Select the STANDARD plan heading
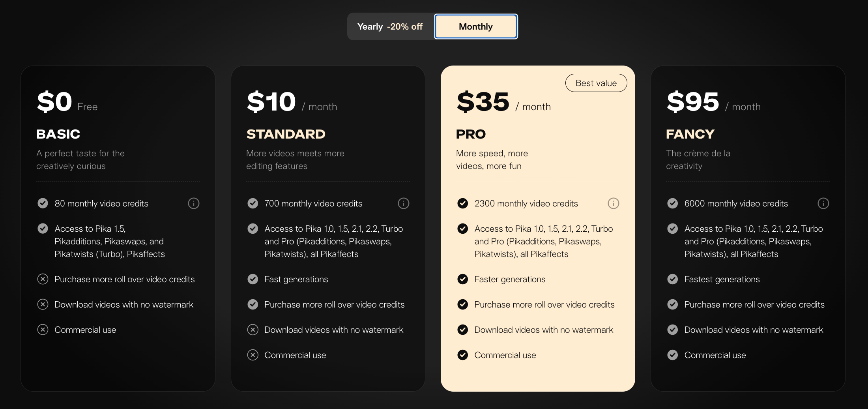The height and width of the screenshot is (409, 868). click(x=286, y=134)
